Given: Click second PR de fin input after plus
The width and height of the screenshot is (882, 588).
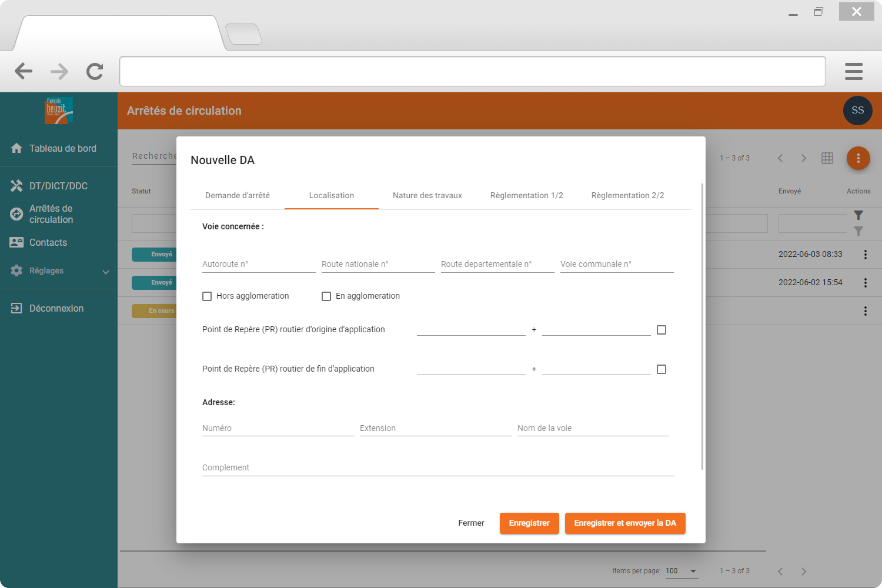Looking at the screenshot, I should [x=596, y=368].
